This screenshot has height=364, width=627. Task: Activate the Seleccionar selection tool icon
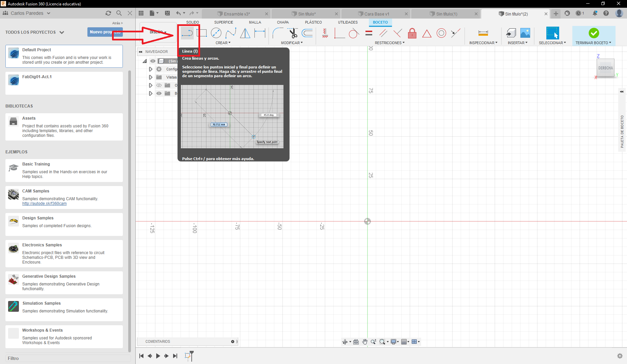tap(552, 33)
